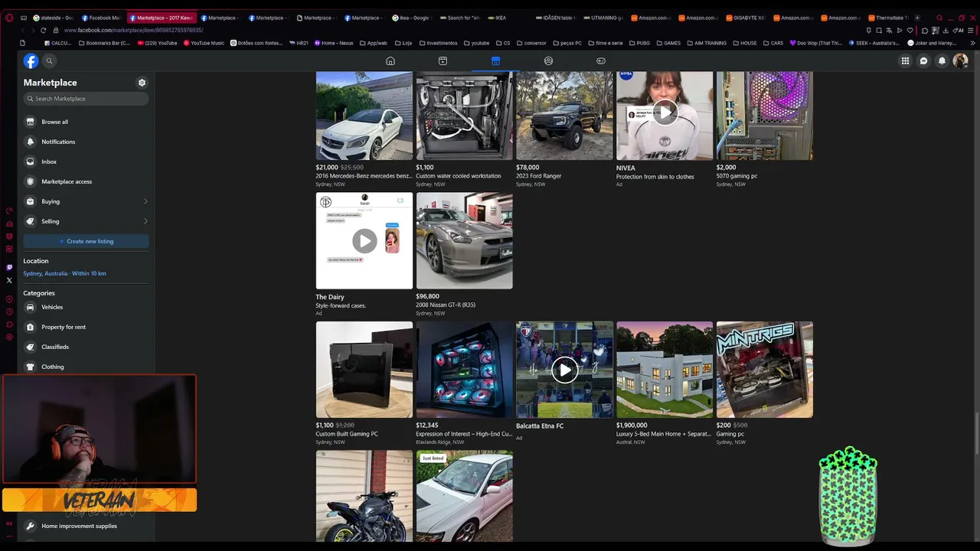Click the Browse all storefront icon
Viewport: 980px width, 551px height.
pyautogui.click(x=31, y=122)
